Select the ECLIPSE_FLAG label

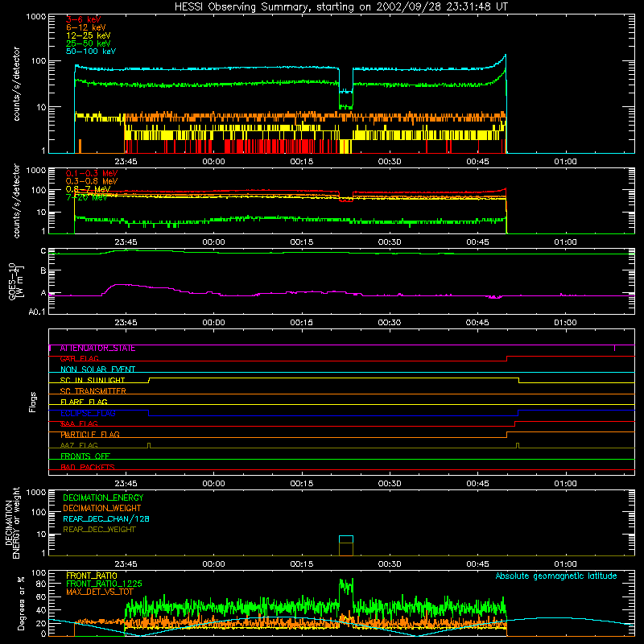[88, 413]
